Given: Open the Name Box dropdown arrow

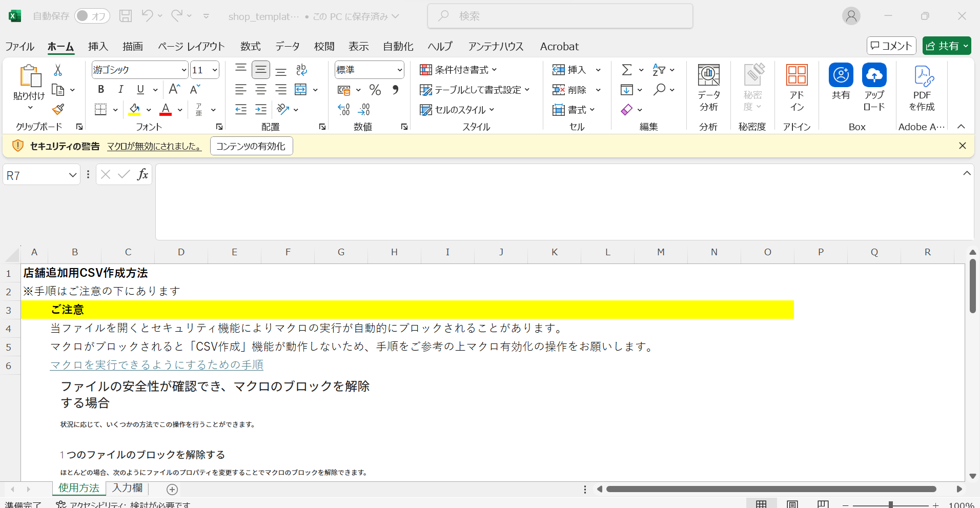Looking at the screenshot, I should tap(73, 175).
